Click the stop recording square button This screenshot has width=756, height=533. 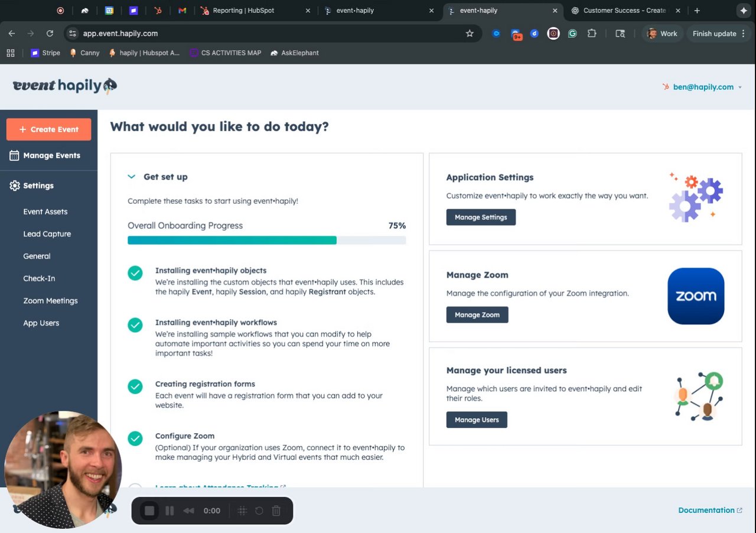(x=149, y=511)
